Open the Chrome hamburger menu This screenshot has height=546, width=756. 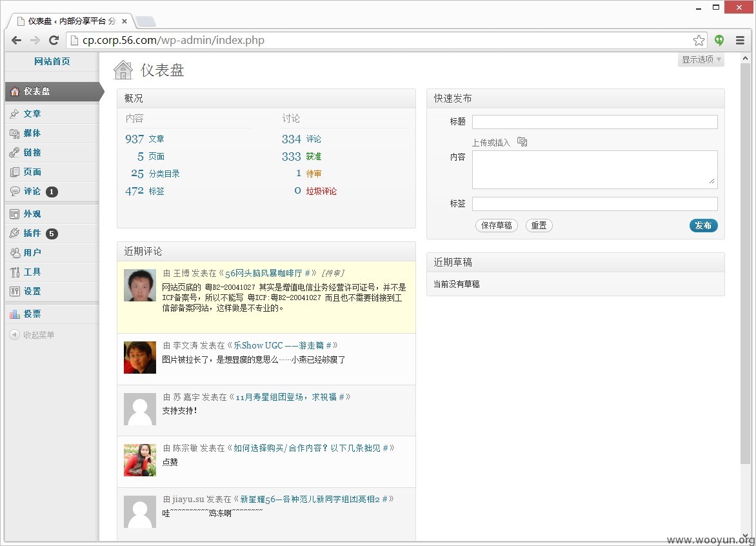(x=740, y=41)
